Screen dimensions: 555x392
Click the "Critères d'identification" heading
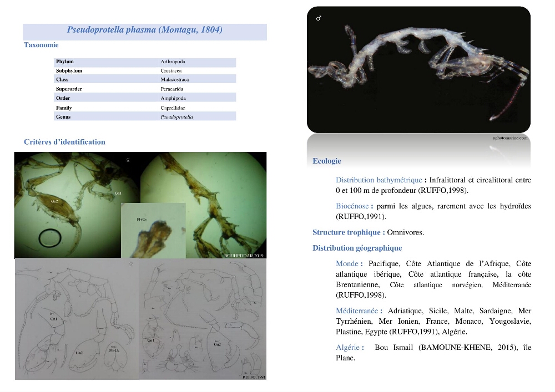[64, 142]
